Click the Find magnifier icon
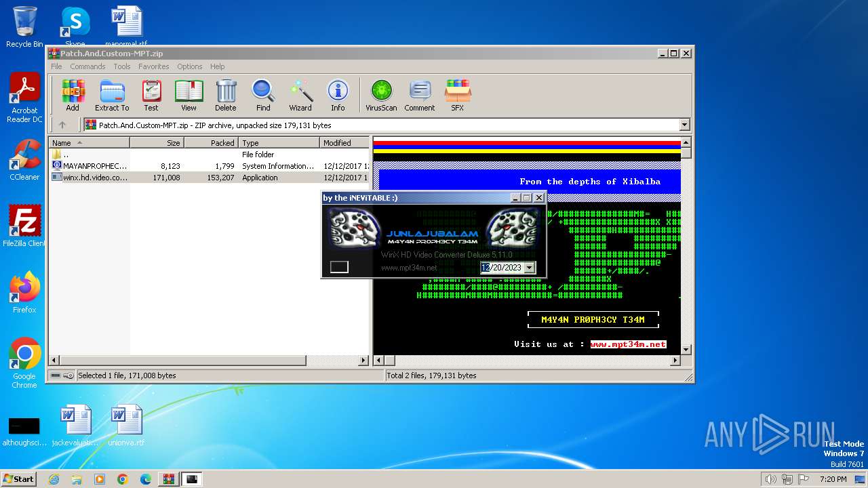Viewport: 868px width, 488px height. tap(263, 95)
